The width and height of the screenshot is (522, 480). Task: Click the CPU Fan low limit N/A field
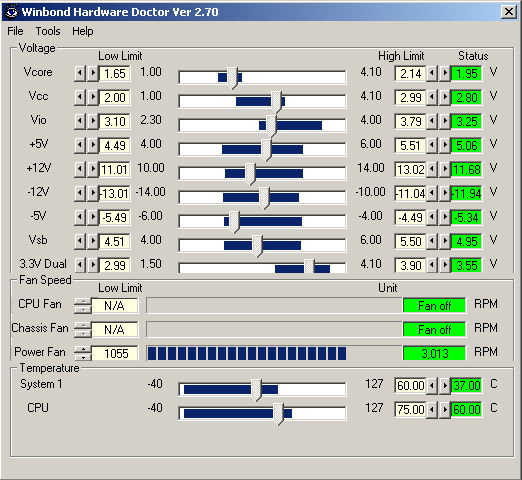coord(115,305)
